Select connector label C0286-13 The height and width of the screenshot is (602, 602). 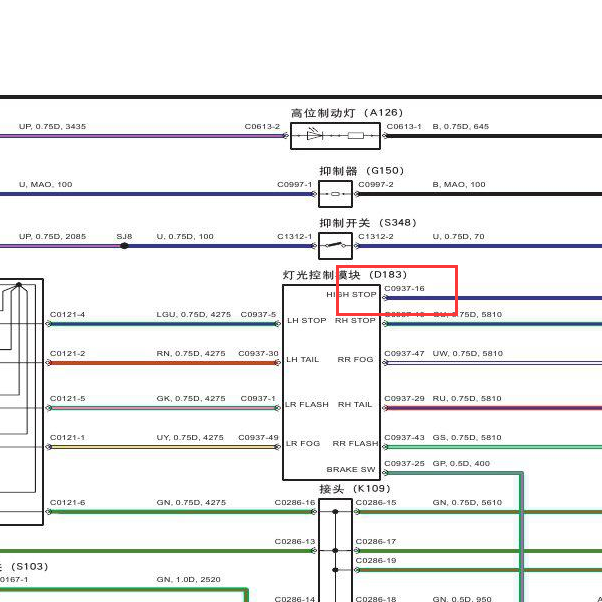click(295, 541)
